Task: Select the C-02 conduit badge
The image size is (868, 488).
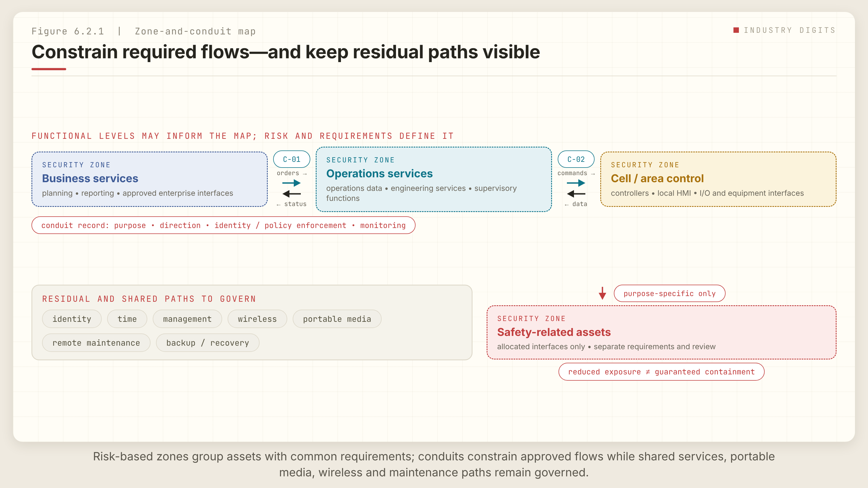Action: click(576, 159)
